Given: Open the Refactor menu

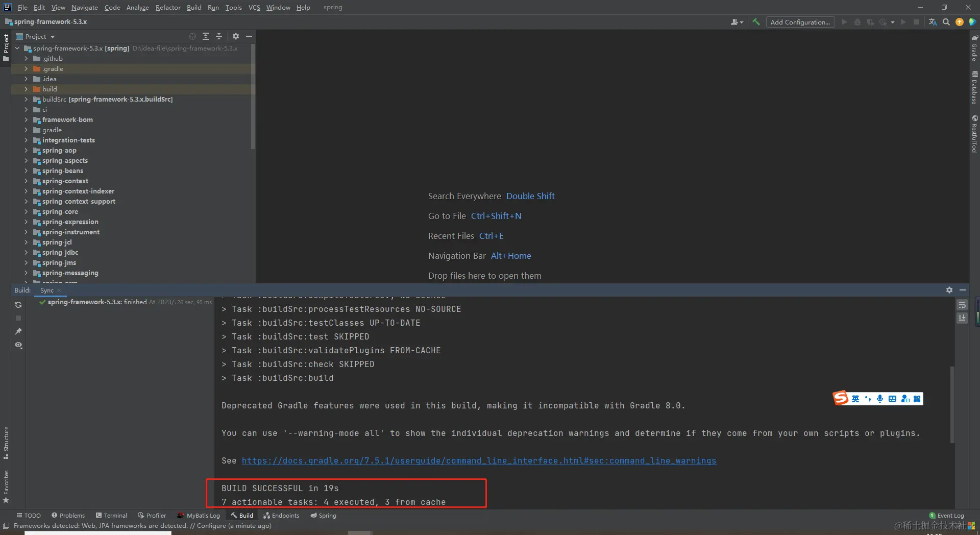Looking at the screenshot, I should [168, 7].
